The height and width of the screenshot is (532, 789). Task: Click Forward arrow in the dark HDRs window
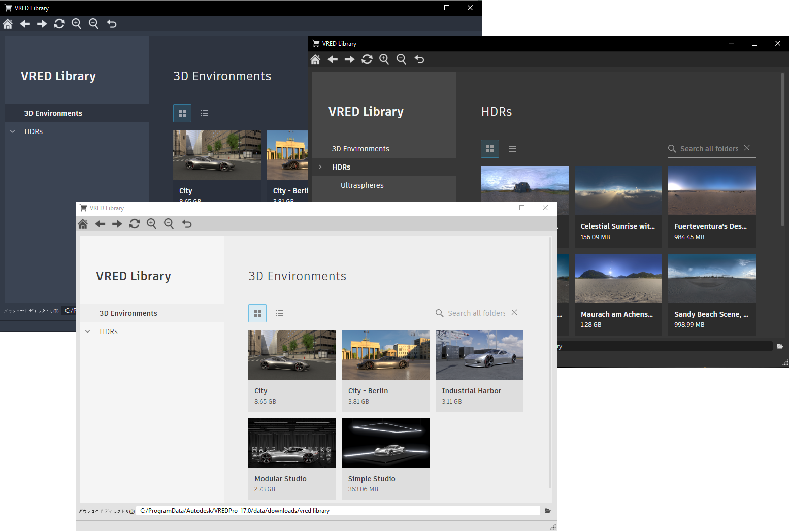point(350,59)
